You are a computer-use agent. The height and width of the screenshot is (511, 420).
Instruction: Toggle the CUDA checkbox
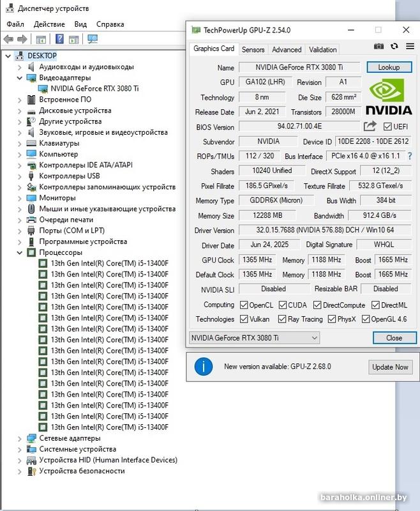tap(283, 305)
